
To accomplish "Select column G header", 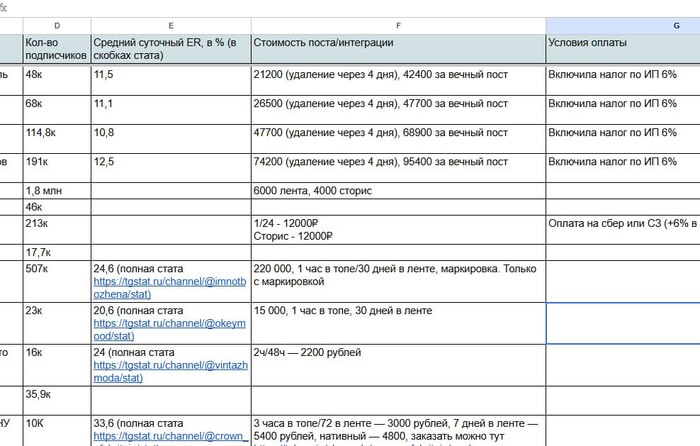I will 623,26.
